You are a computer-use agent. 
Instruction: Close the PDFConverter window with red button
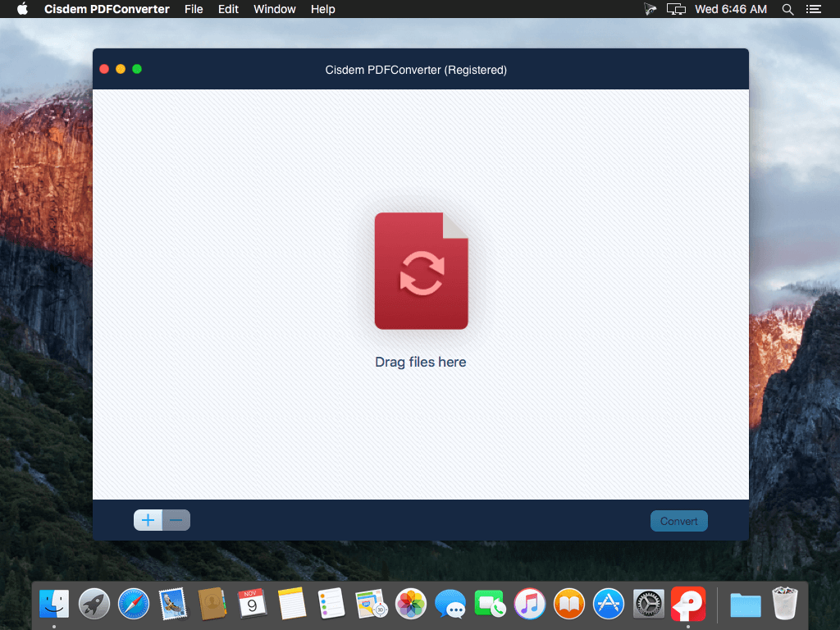coord(104,69)
